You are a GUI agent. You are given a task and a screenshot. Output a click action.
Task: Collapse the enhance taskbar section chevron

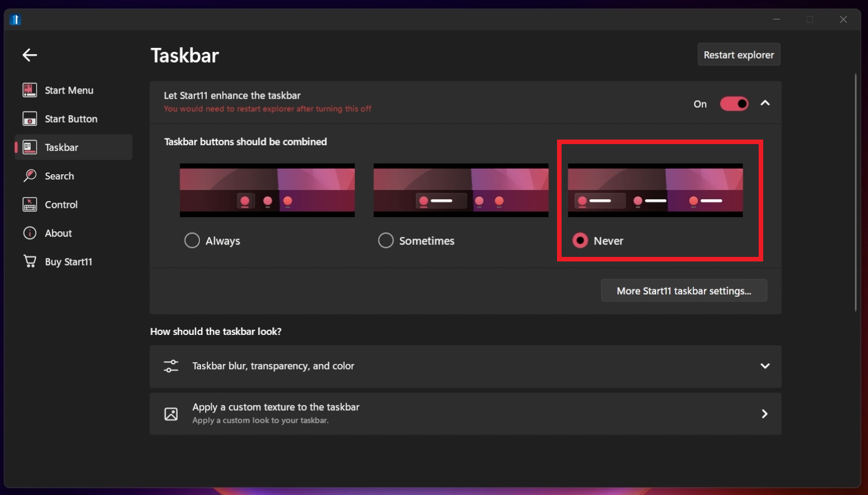click(765, 103)
